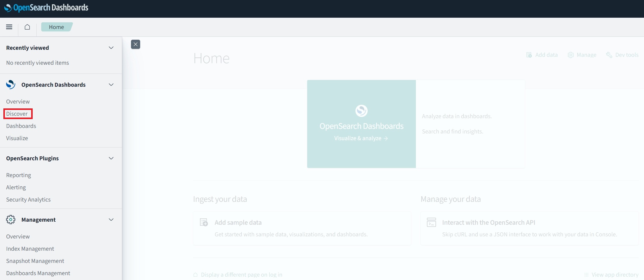
Task: Click 'Search and find insights.' text
Action: pyautogui.click(x=453, y=131)
